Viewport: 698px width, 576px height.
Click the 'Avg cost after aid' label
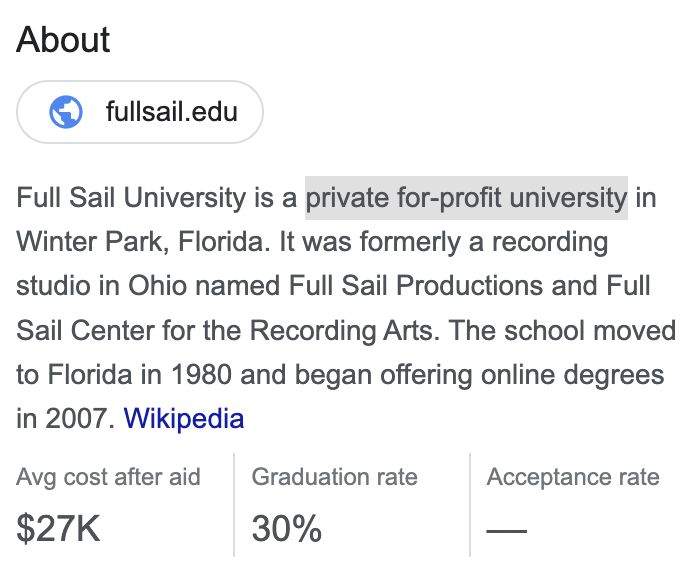pyautogui.click(x=108, y=477)
